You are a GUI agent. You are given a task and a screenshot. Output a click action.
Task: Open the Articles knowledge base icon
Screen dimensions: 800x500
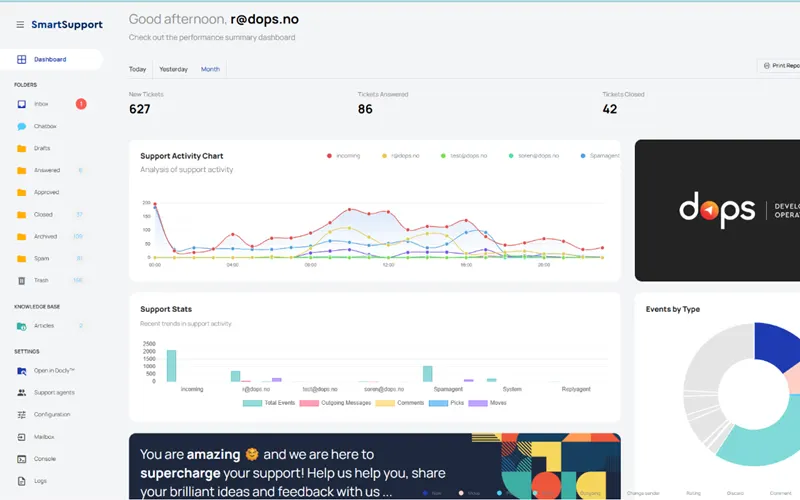tap(21, 326)
